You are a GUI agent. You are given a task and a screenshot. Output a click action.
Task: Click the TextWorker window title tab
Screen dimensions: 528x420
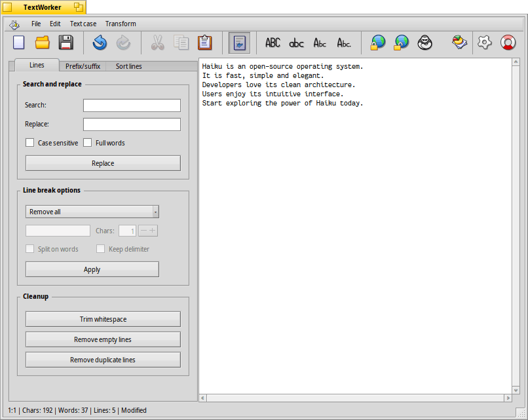click(43, 7)
